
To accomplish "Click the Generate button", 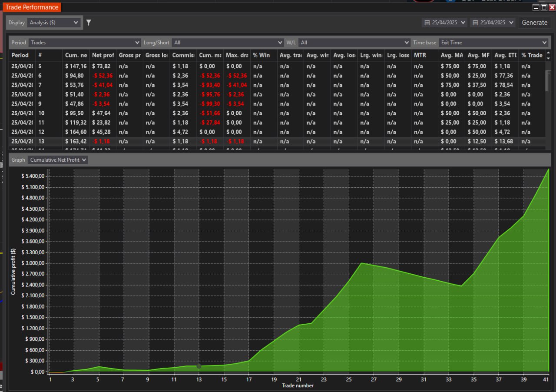I will pos(534,23).
